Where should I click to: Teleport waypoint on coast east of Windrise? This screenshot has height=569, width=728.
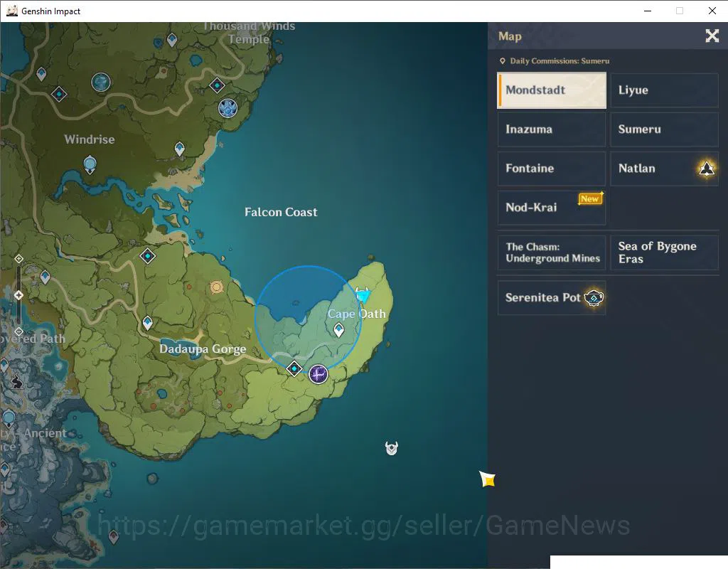point(179,149)
